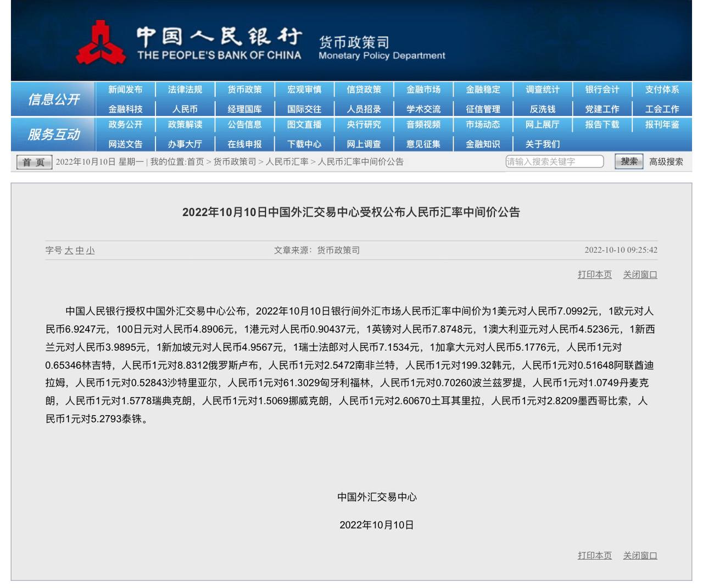Follow the 人民币汇率 breadcrumb link
The width and height of the screenshot is (703, 588).
pyautogui.click(x=287, y=162)
